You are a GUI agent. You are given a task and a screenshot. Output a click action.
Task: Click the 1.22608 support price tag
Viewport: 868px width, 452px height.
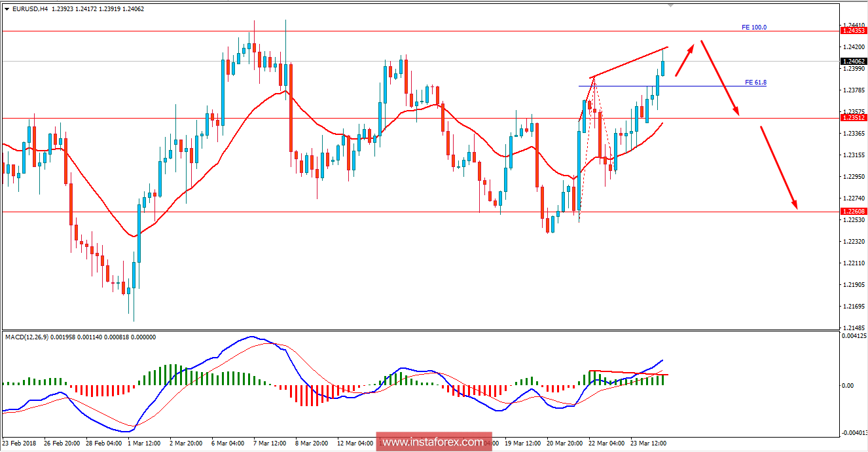click(x=852, y=210)
